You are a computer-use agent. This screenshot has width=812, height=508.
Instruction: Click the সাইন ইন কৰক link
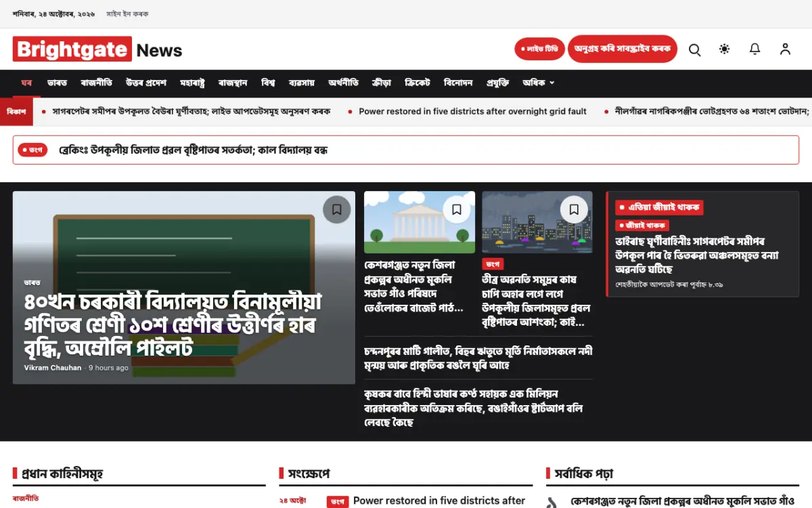coord(127,14)
